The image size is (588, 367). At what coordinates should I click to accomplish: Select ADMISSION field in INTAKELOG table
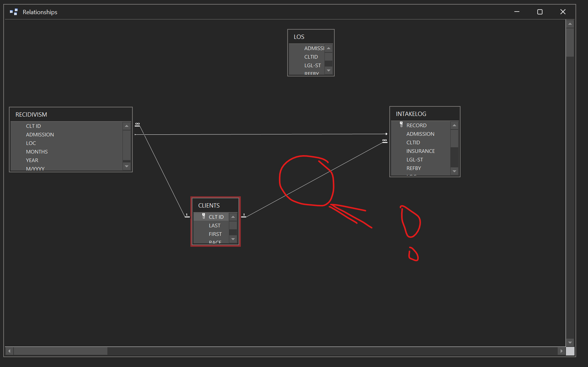coord(421,134)
